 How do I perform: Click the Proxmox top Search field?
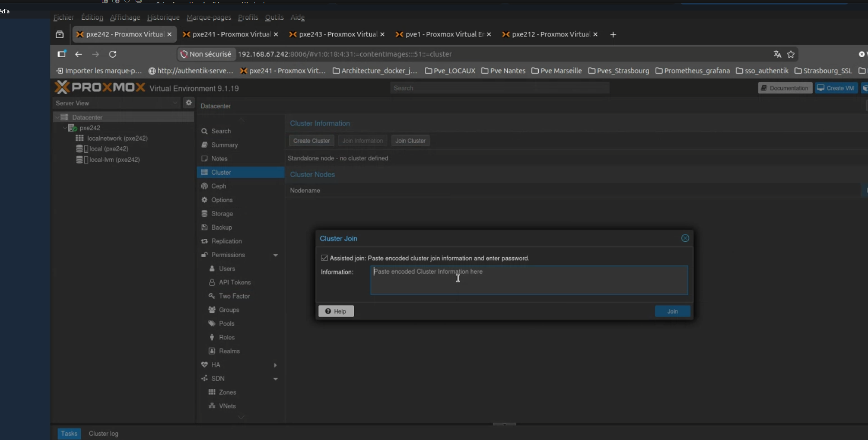pos(500,88)
